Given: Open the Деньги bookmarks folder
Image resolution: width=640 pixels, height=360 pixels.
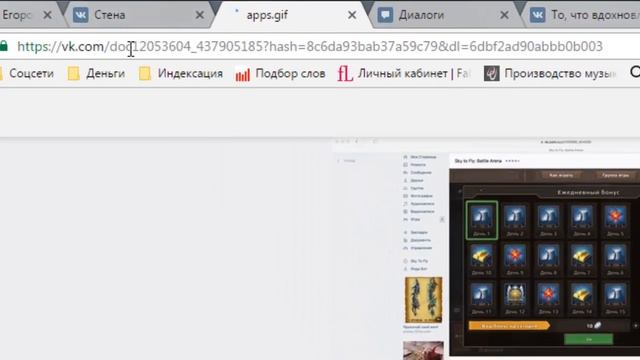Looking at the screenshot, I should (x=96, y=73).
